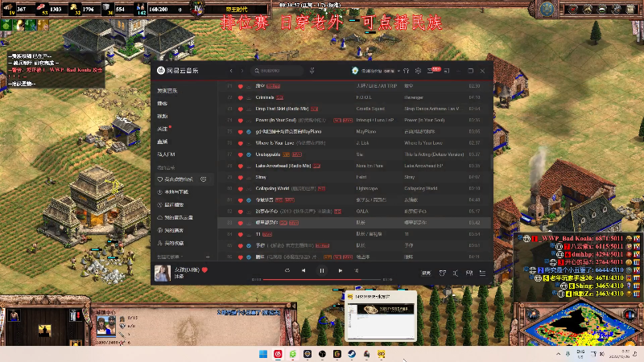The width and height of the screenshot is (644, 362).
Task: Unlike the song Drop That Skirt
Action: click(240, 109)
